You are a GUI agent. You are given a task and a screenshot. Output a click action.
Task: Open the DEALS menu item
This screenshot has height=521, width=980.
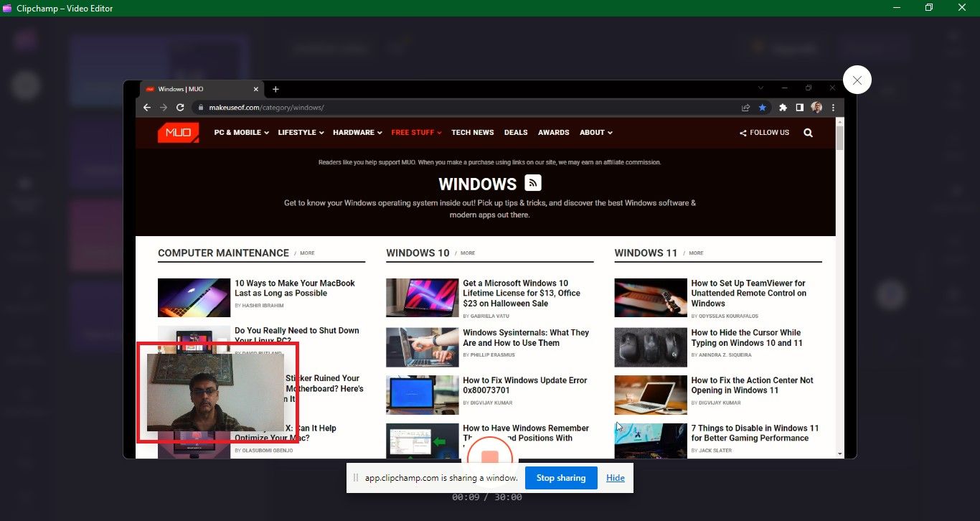[x=516, y=133]
